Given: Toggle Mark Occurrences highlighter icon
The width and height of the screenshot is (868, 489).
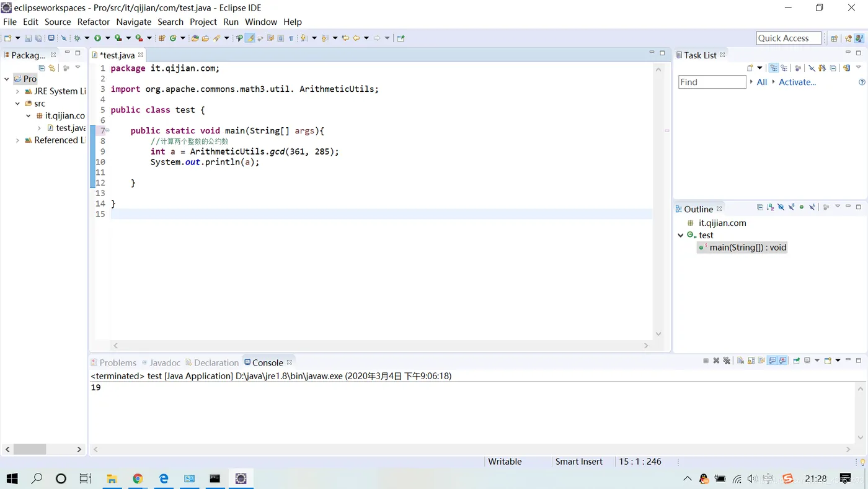Looking at the screenshot, I should (250, 38).
